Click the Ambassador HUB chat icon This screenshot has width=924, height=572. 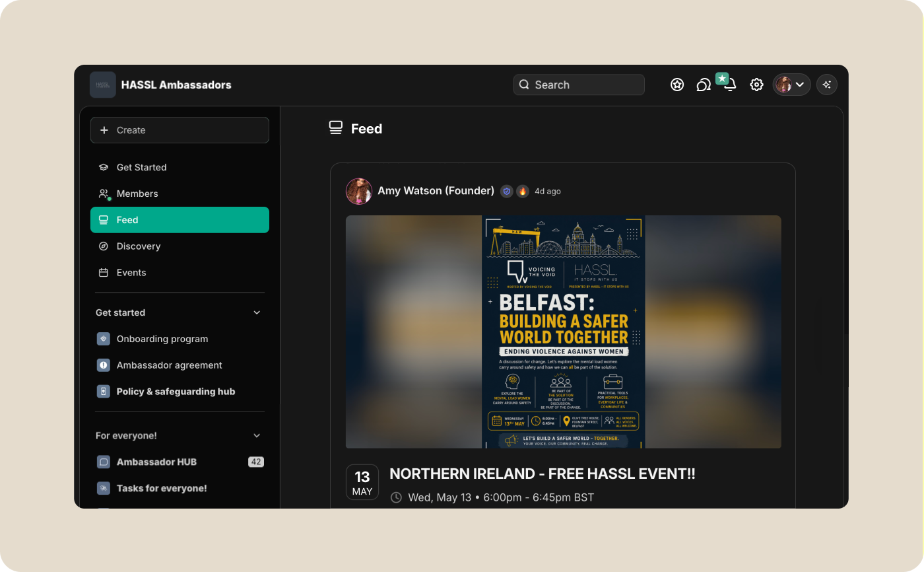(x=103, y=462)
